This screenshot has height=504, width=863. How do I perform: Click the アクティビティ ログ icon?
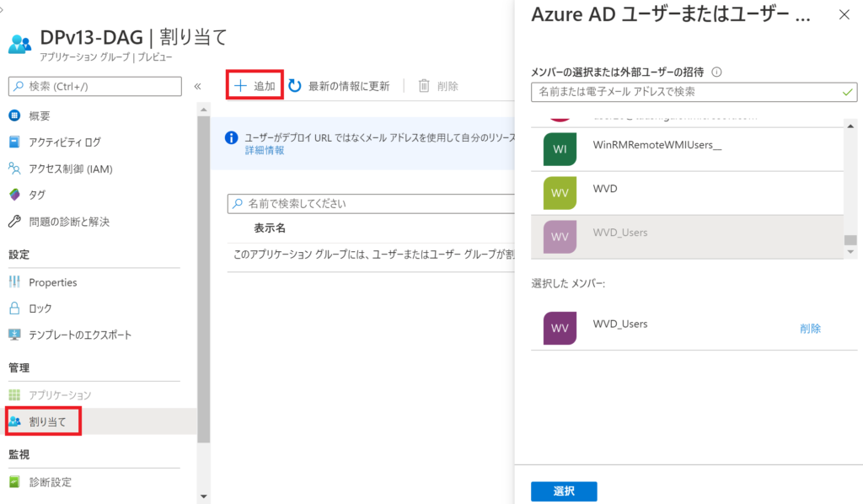click(x=15, y=142)
